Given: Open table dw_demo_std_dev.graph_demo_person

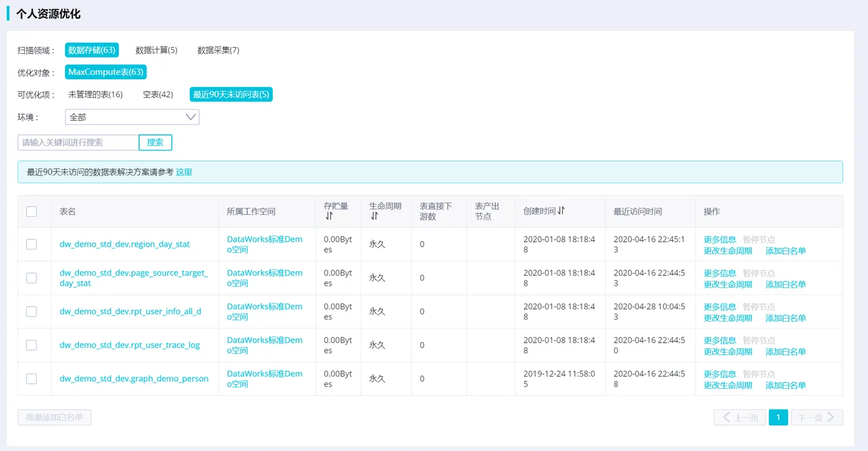Looking at the screenshot, I should click(x=134, y=379).
